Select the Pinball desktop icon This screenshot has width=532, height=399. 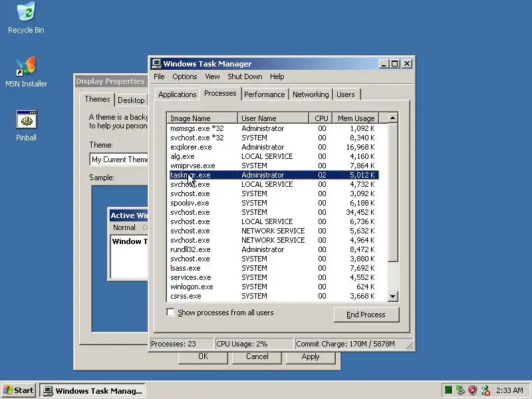point(26,126)
